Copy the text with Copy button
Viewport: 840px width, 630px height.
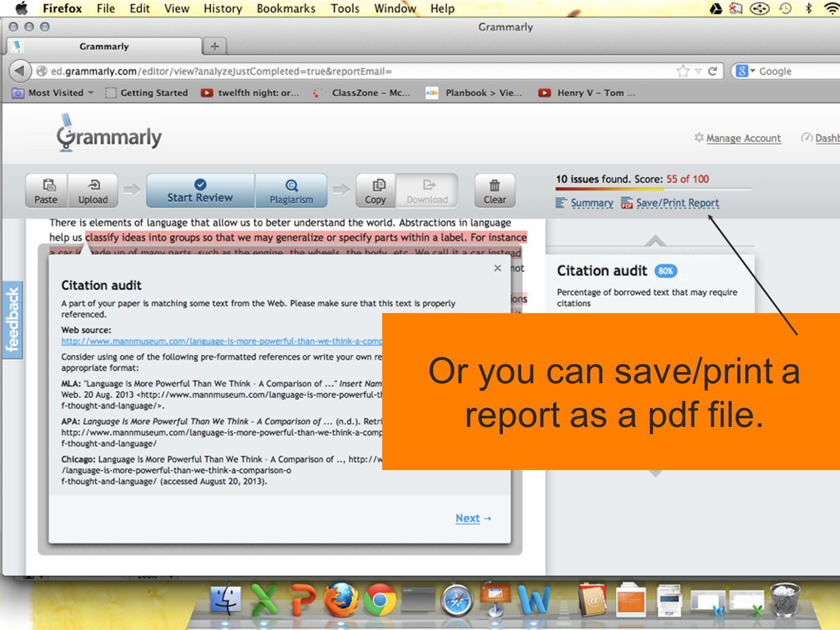[x=375, y=191]
